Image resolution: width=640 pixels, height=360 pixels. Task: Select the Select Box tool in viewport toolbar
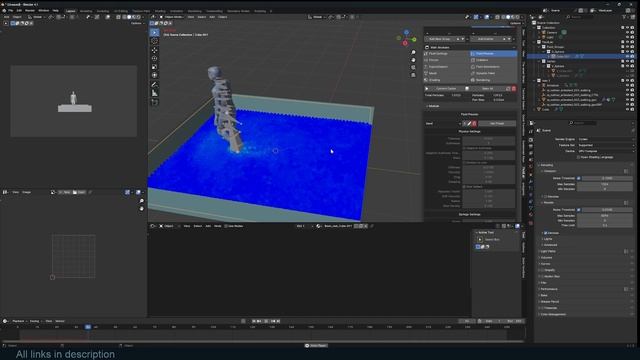click(154, 32)
